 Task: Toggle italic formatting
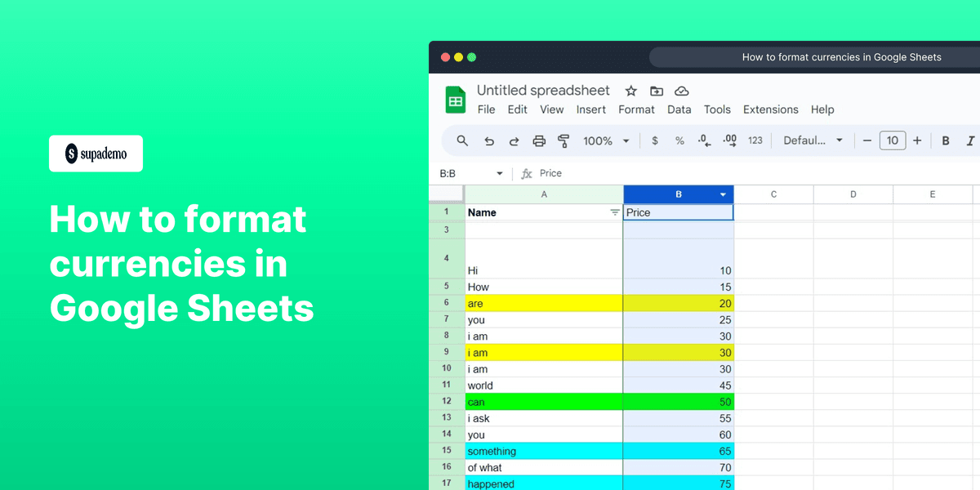969,140
